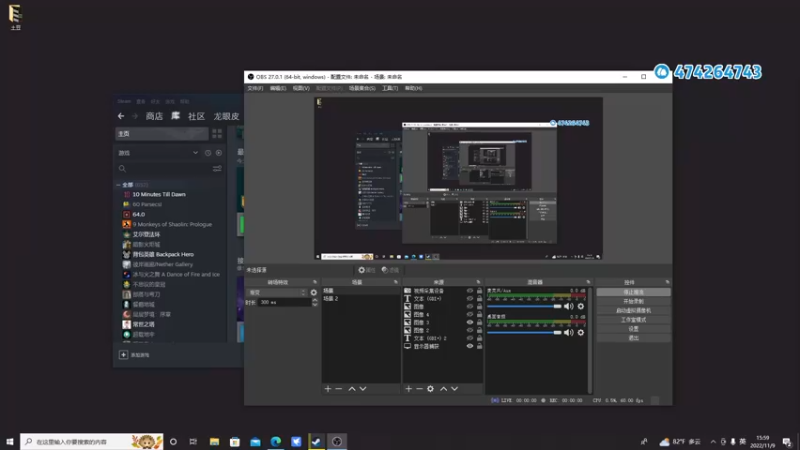Image resolution: width=800 pixels, height=450 pixels.
Task: Collapse the 全部 group in Steam library
Action: (x=118, y=185)
